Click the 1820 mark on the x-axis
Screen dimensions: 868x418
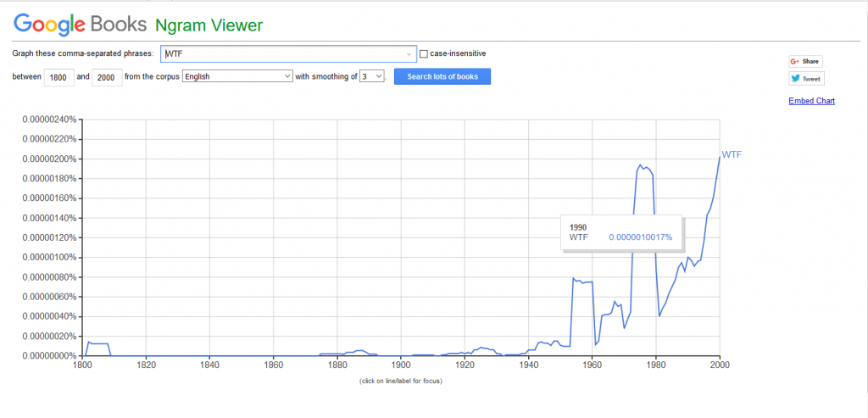coord(146,365)
